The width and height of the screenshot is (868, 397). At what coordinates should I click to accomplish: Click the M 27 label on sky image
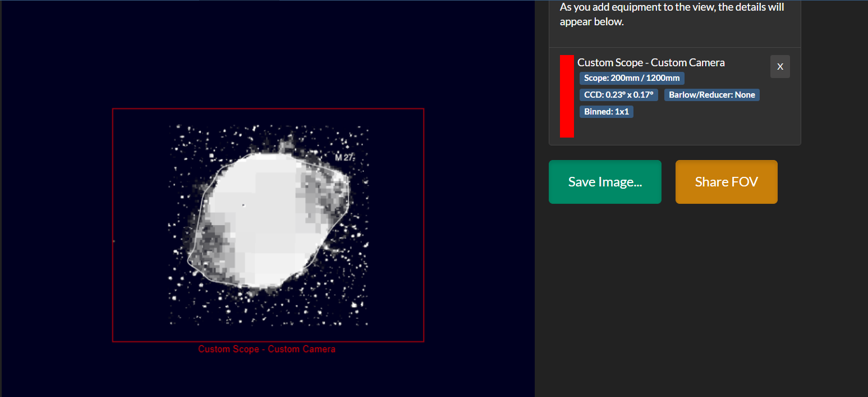345,158
